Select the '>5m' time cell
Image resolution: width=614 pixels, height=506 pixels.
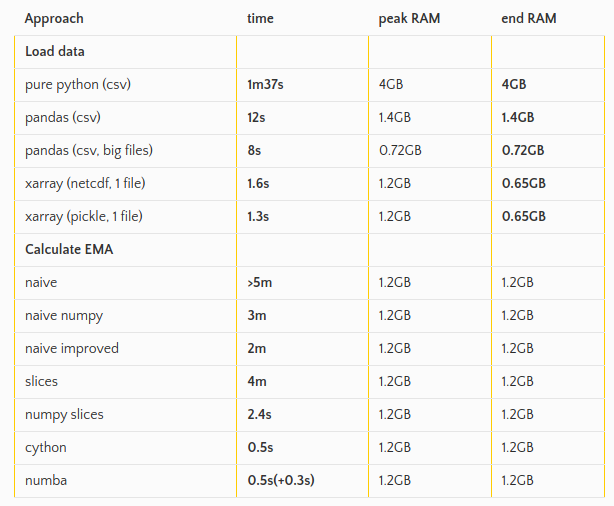click(x=259, y=283)
